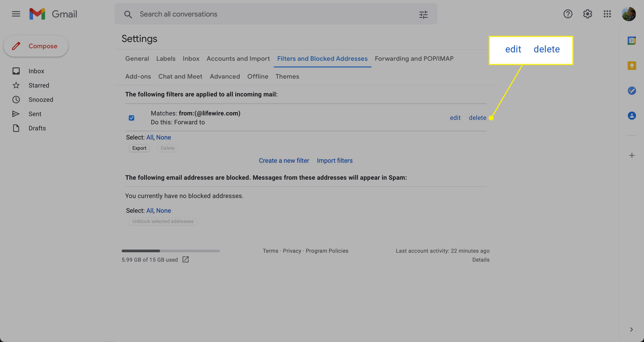Image resolution: width=644 pixels, height=342 pixels.
Task: Select None to deselect all filters
Action: click(163, 137)
